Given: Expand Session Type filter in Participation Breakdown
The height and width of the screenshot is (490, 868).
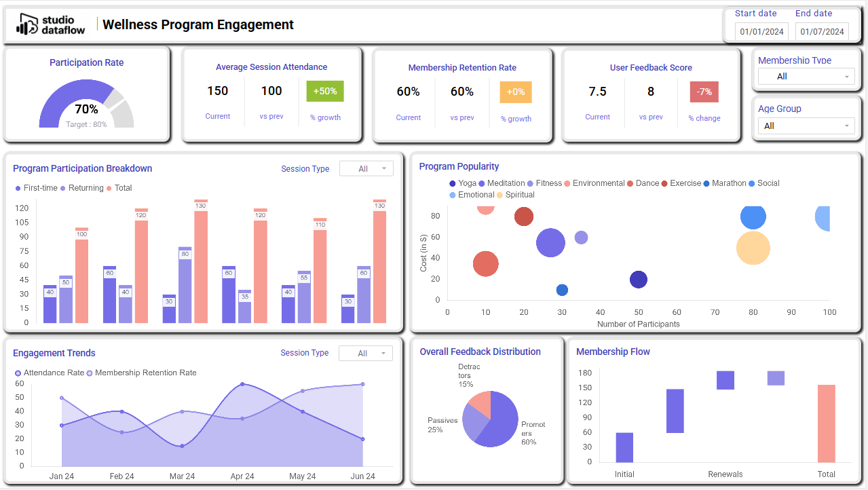Looking at the screenshot, I should coord(366,168).
